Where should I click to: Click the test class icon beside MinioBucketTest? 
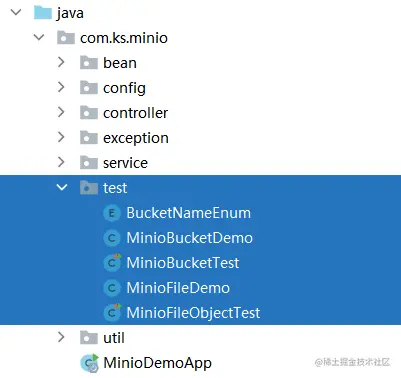[112, 263]
